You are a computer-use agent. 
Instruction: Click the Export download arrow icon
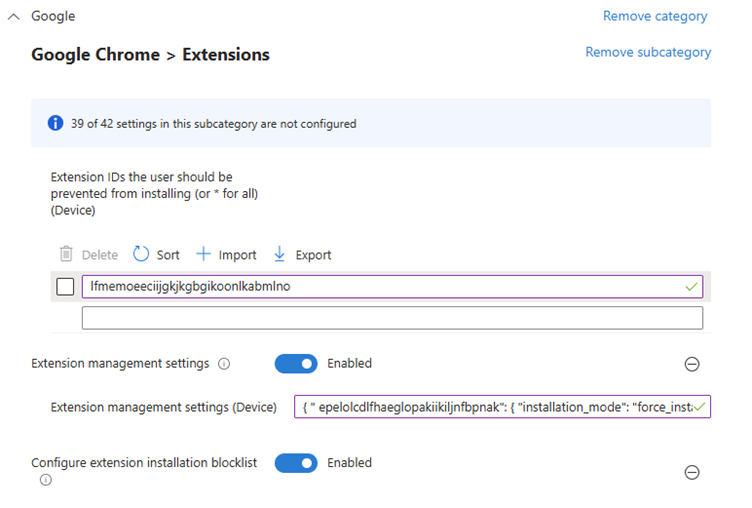coord(279,254)
